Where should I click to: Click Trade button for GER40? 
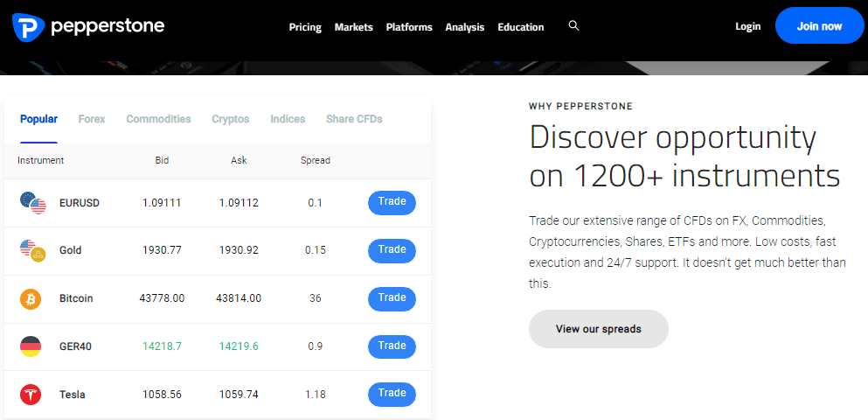tap(392, 346)
